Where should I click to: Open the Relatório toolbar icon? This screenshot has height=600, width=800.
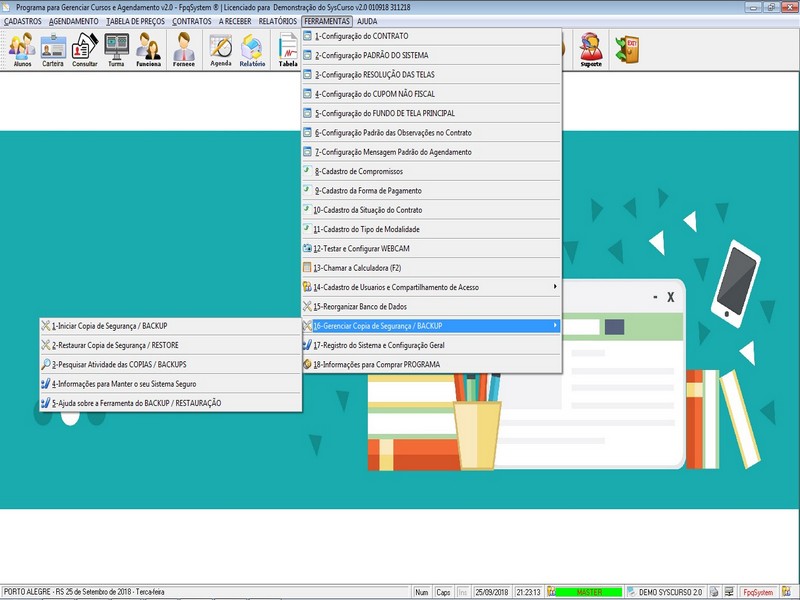click(x=252, y=49)
